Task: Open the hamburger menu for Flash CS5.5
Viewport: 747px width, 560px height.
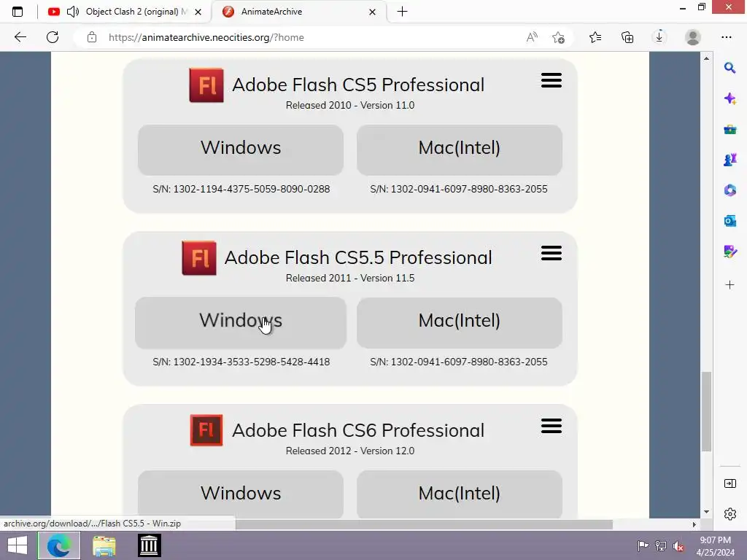Action: pos(551,253)
